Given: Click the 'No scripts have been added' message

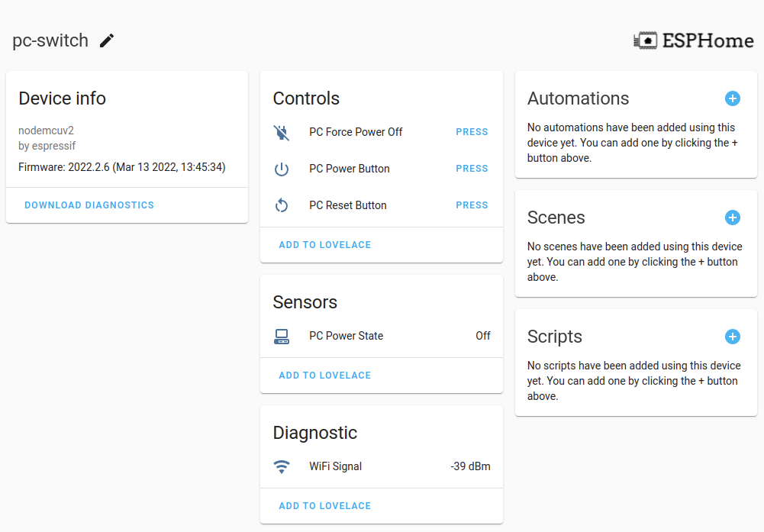Looking at the screenshot, I should point(634,380).
